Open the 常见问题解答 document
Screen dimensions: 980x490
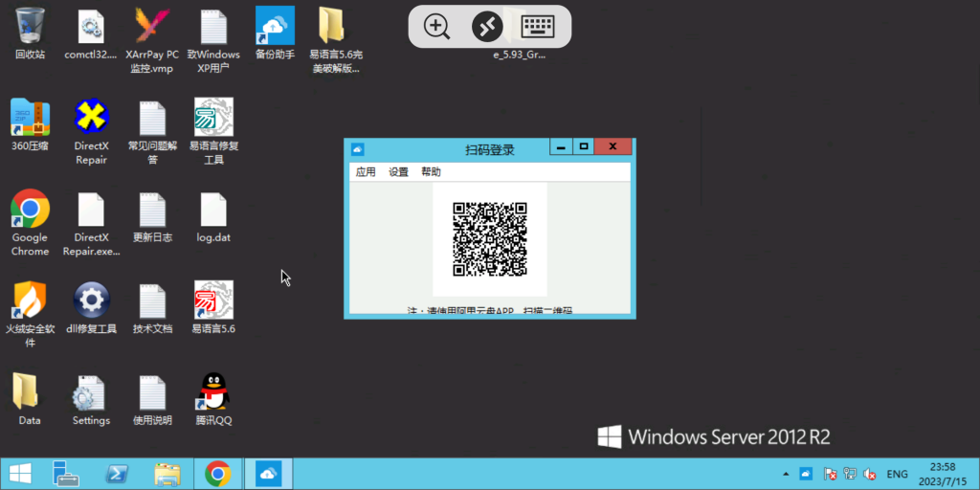click(x=152, y=117)
